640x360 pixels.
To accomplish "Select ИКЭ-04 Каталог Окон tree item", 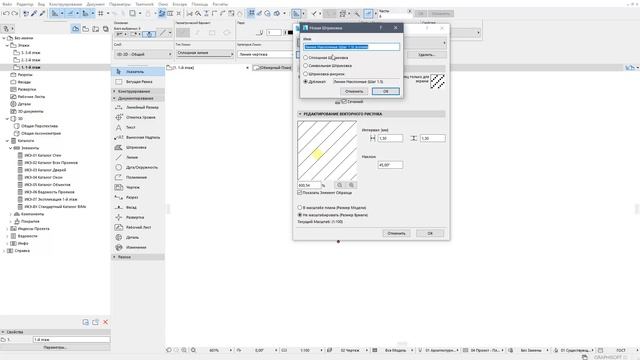I will tap(43, 178).
